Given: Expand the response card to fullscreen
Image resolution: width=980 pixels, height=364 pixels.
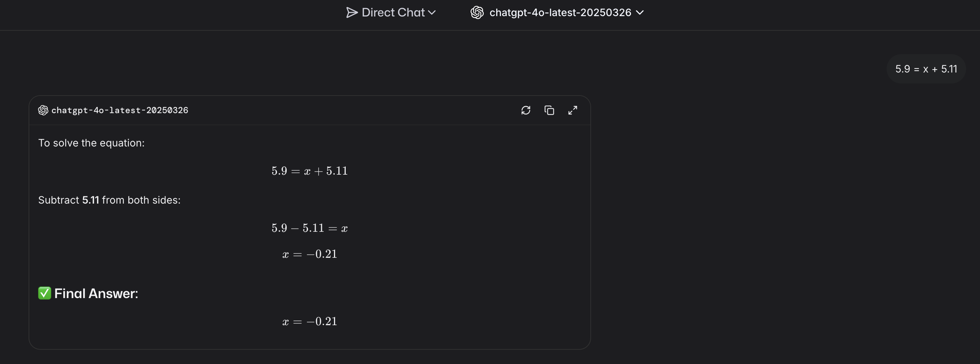Looking at the screenshot, I should pos(572,110).
